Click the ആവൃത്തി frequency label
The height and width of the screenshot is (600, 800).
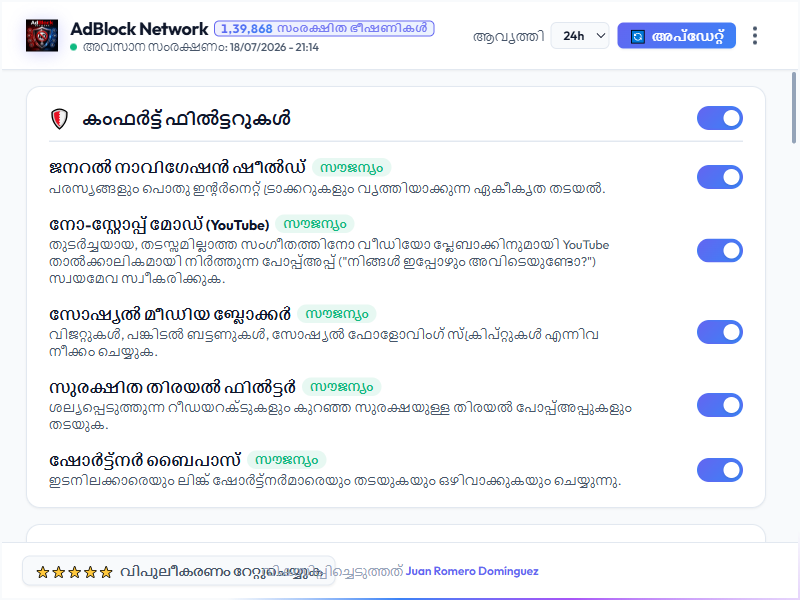tap(508, 37)
